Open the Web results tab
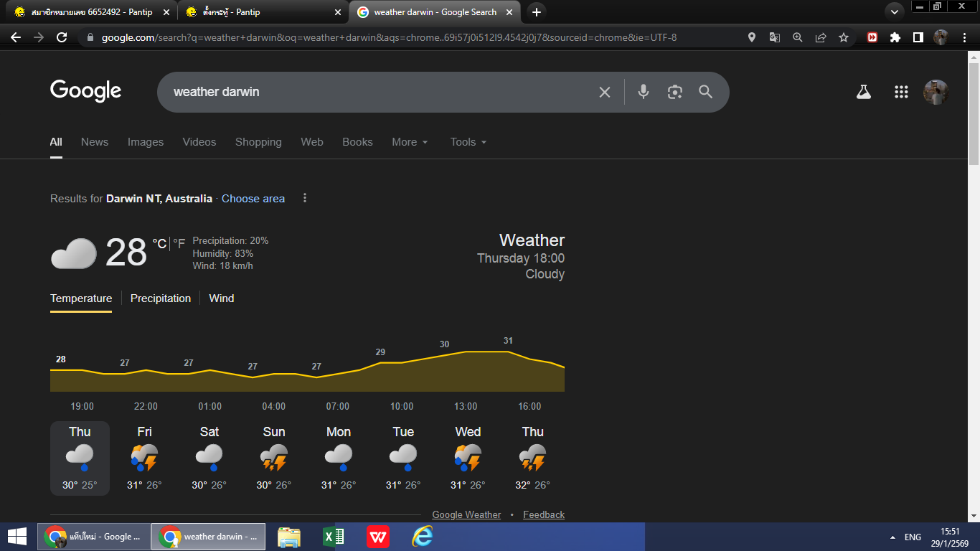This screenshot has height=551, width=980. point(312,142)
